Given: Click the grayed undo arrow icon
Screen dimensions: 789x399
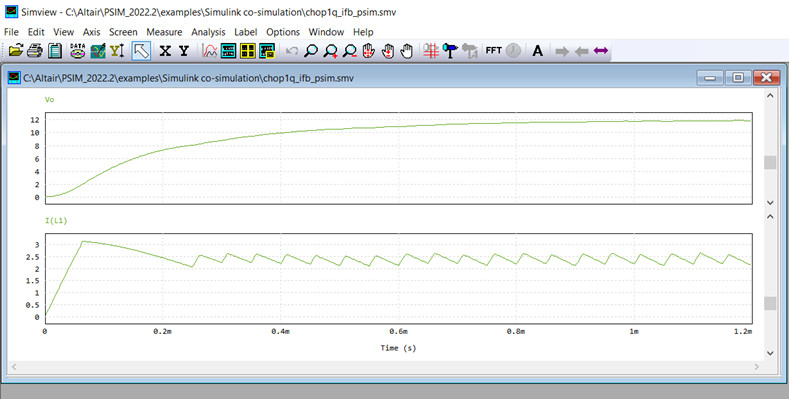Looking at the screenshot, I should (x=292, y=51).
